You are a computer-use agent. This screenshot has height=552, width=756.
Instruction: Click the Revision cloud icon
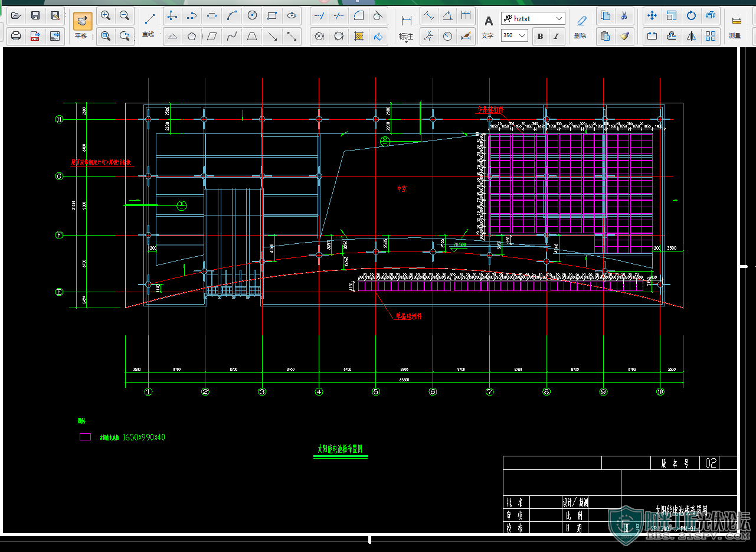click(x=338, y=36)
